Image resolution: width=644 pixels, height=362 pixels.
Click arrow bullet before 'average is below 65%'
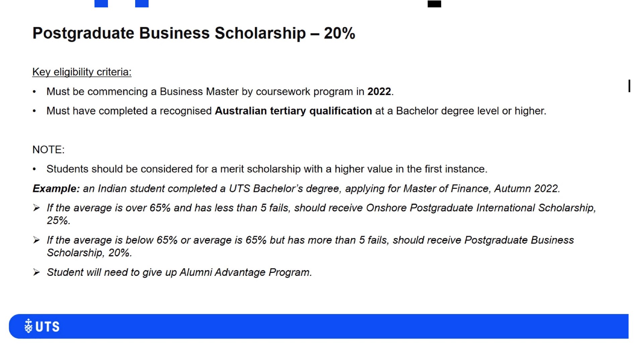coord(37,240)
